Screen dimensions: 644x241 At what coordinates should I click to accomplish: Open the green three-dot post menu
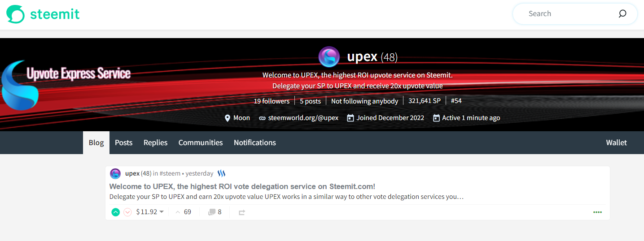coord(597,212)
